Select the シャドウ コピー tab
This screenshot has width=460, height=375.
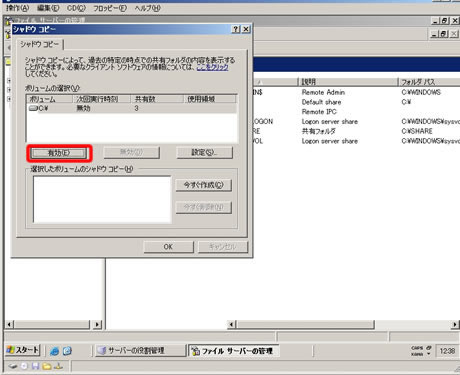click(x=40, y=44)
